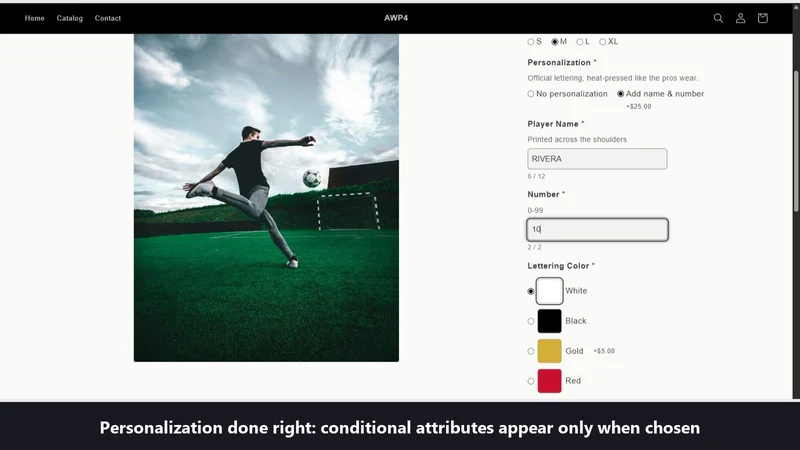Viewport: 800px width, 450px height.
Task: Click the '6 / 12' character counter
Action: 536,177
